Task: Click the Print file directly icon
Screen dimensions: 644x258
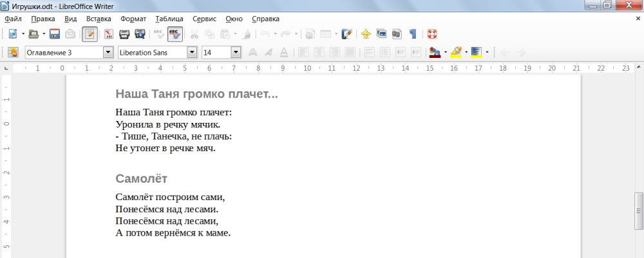Action: 124,34
